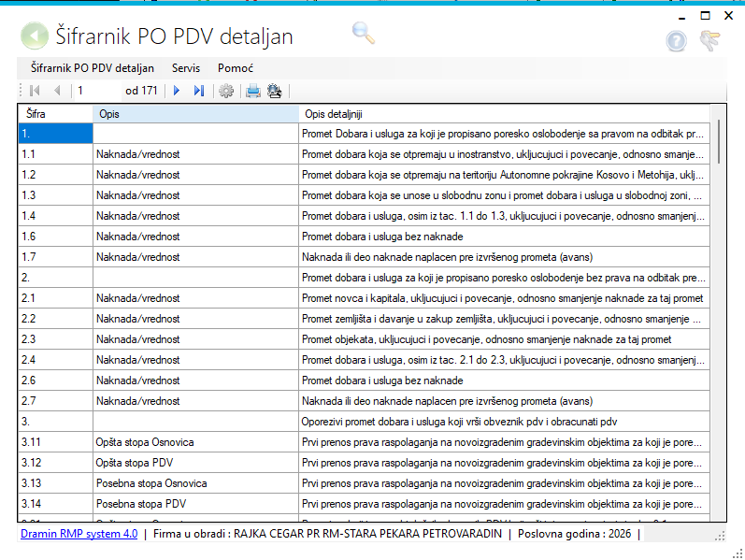Select the cell with code 1.
745x560 pixels.
coord(55,134)
